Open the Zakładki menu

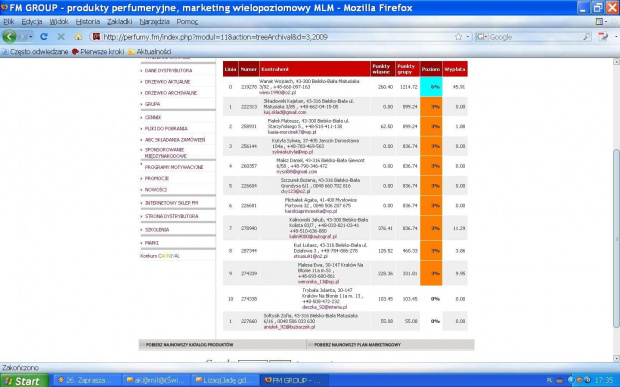[119, 22]
